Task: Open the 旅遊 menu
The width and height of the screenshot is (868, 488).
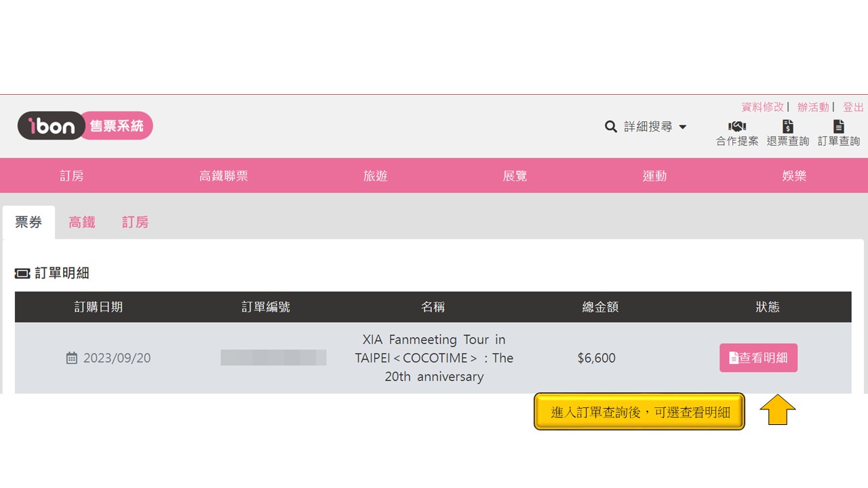Action: pyautogui.click(x=376, y=176)
